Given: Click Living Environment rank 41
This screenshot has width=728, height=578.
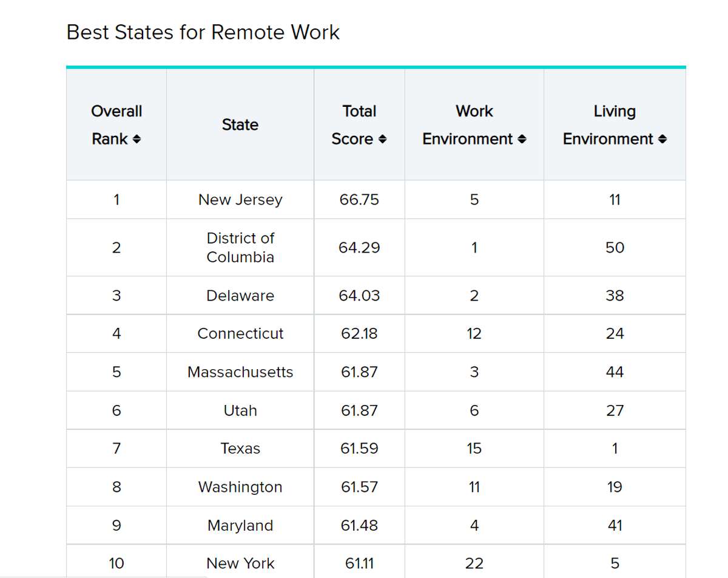Looking at the screenshot, I should pyautogui.click(x=615, y=525).
